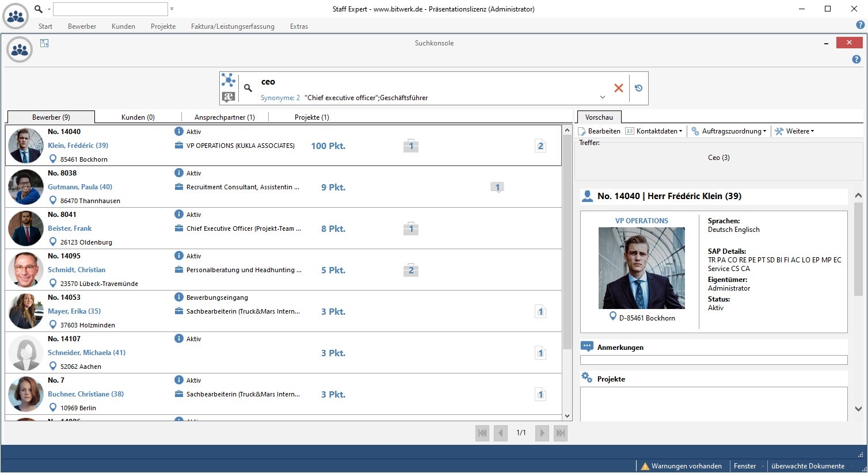868x473 pixels.
Task: Go to last results page
Action: point(560,433)
